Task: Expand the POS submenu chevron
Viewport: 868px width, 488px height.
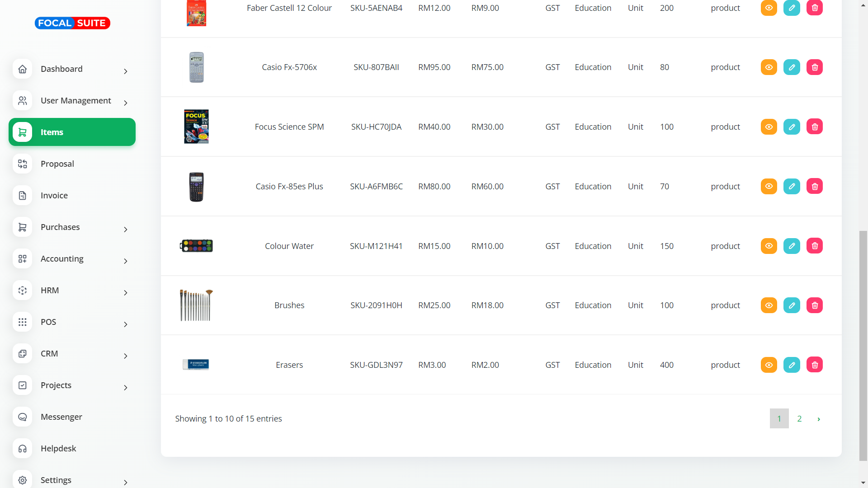Action: pos(126,324)
